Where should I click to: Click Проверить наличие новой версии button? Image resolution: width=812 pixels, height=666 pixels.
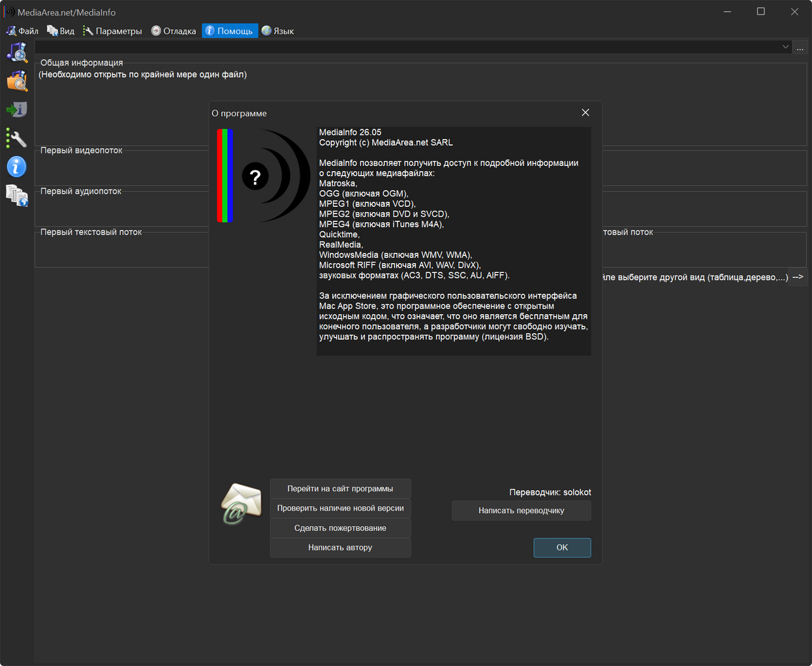pos(340,508)
